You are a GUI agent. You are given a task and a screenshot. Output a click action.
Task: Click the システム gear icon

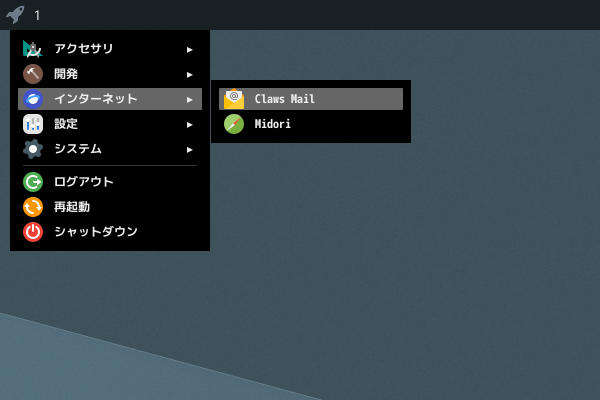click(x=33, y=149)
